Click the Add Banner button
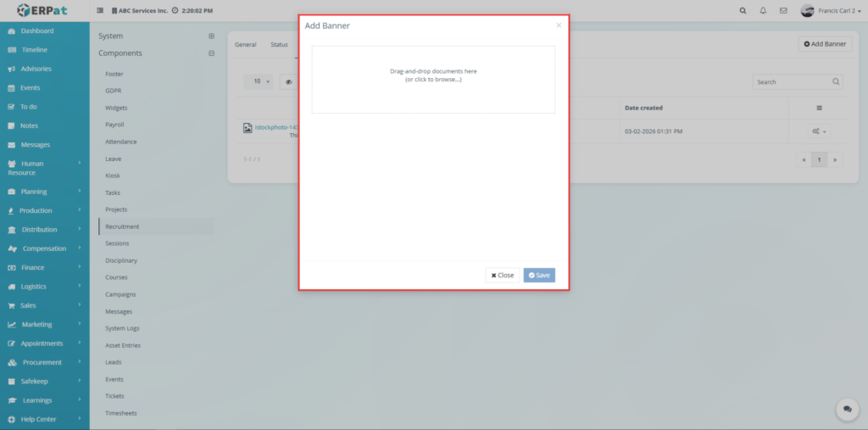 pyautogui.click(x=825, y=44)
